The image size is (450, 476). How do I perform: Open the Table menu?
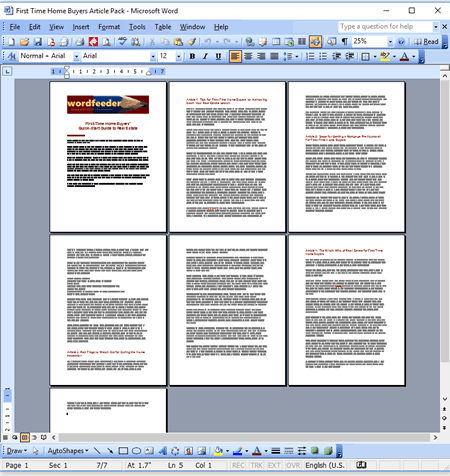click(163, 27)
